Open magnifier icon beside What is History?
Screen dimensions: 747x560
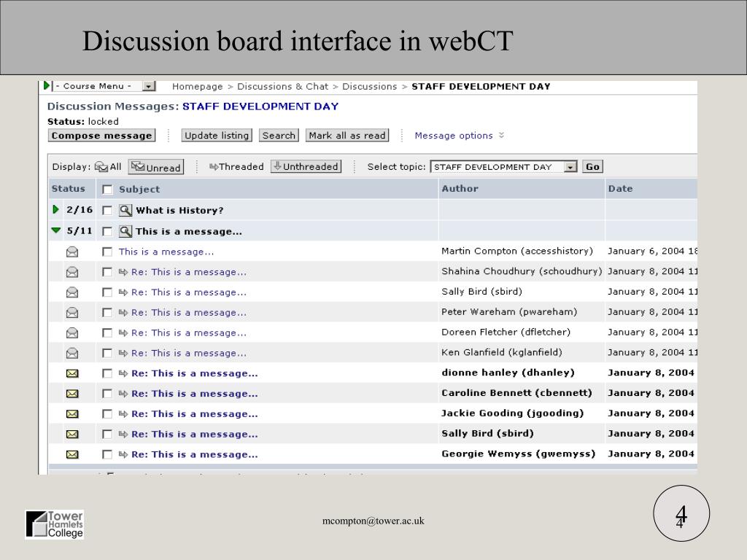tap(125, 210)
